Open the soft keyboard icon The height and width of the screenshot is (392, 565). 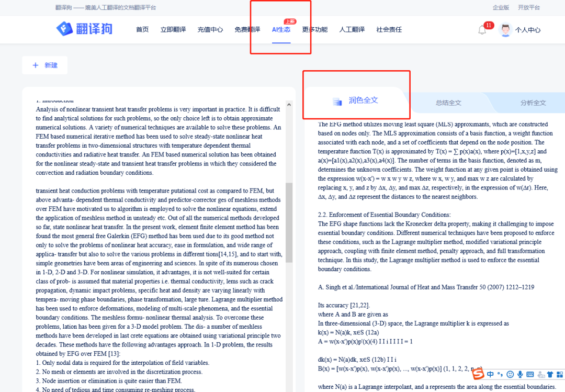click(530, 374)
